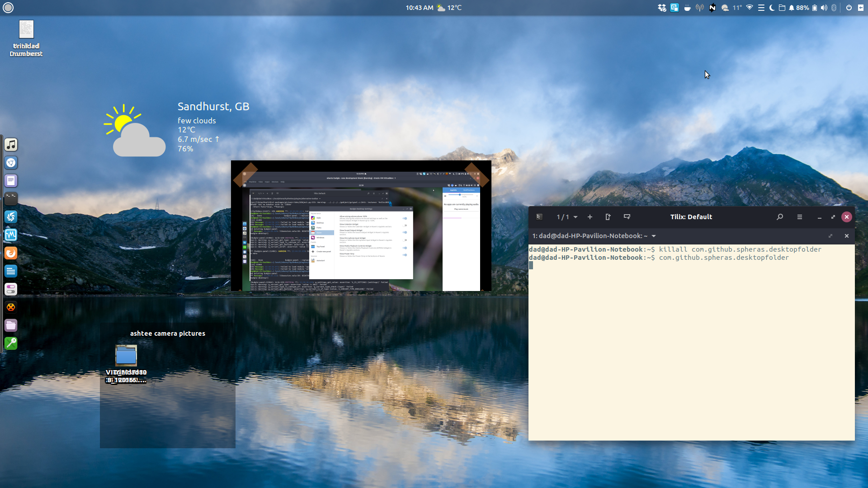The width and height of the screenshot is (868, 488).
Task: Open the Caffeine coffee cup tray icon
Action: point(687,8)
